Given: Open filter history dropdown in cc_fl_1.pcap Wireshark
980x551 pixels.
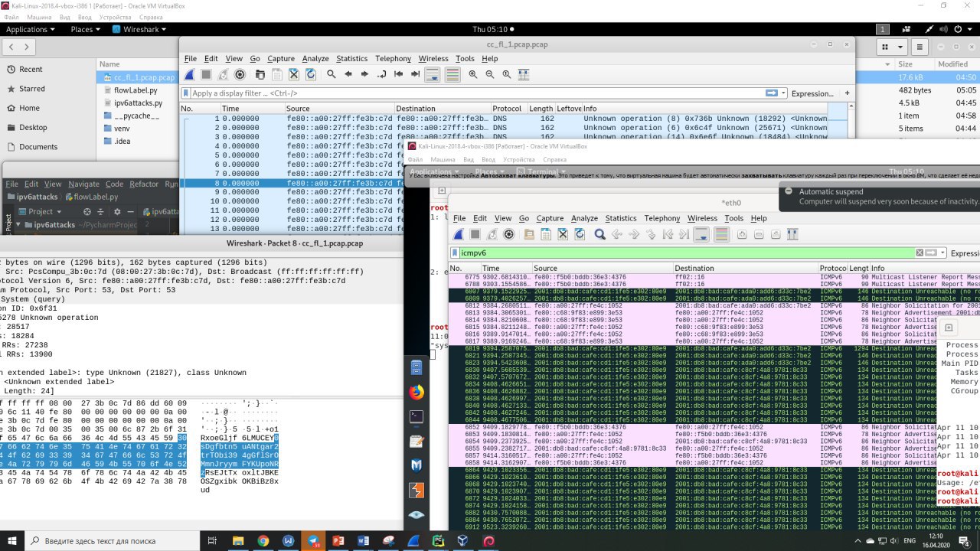Looking at the screenshot, I should tap(783, 93).
